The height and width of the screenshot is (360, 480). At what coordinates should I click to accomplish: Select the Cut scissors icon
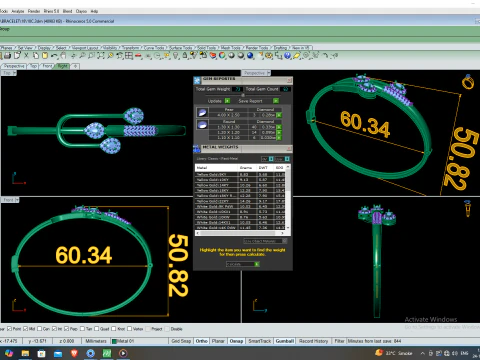pyautogui.click(x=26, y=56)
